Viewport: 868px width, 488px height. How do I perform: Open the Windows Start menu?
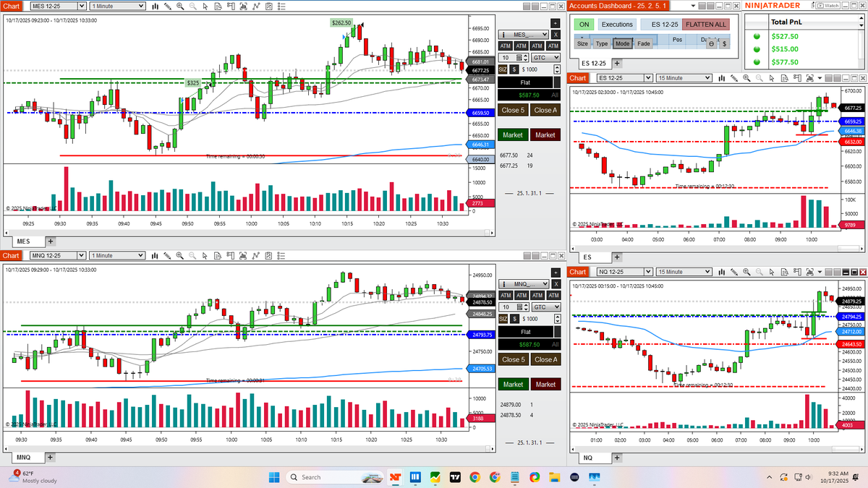tap(275, 477)
